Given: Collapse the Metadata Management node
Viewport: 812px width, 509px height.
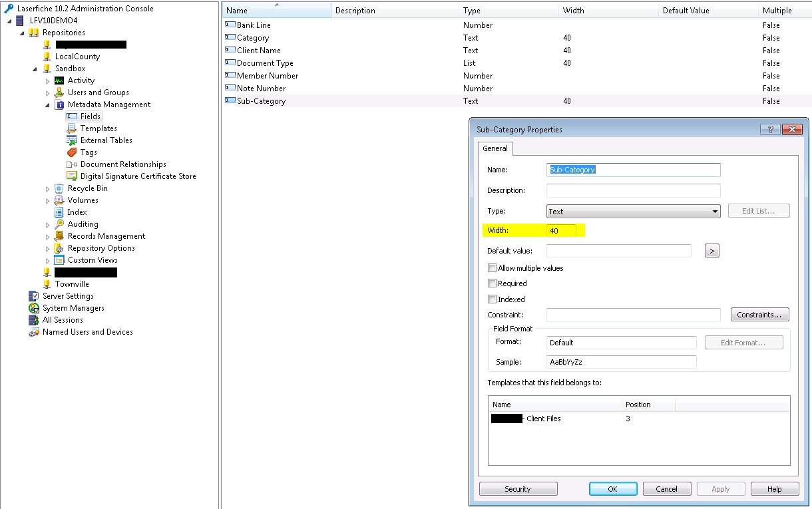Looking at the screenshot, I should click(47, 104).
